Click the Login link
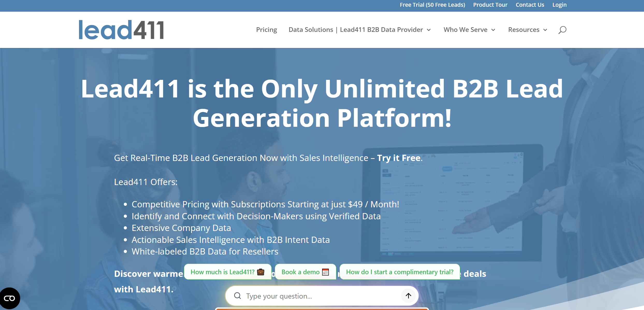This screenshot has height=310, width=644. 559,5
